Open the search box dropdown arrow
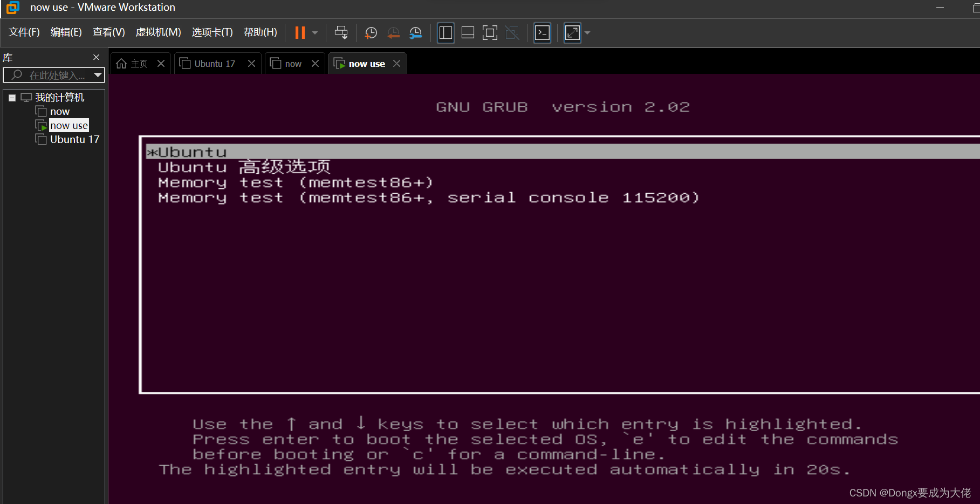The width and height of the screenshot is (980, 504). 98,75
